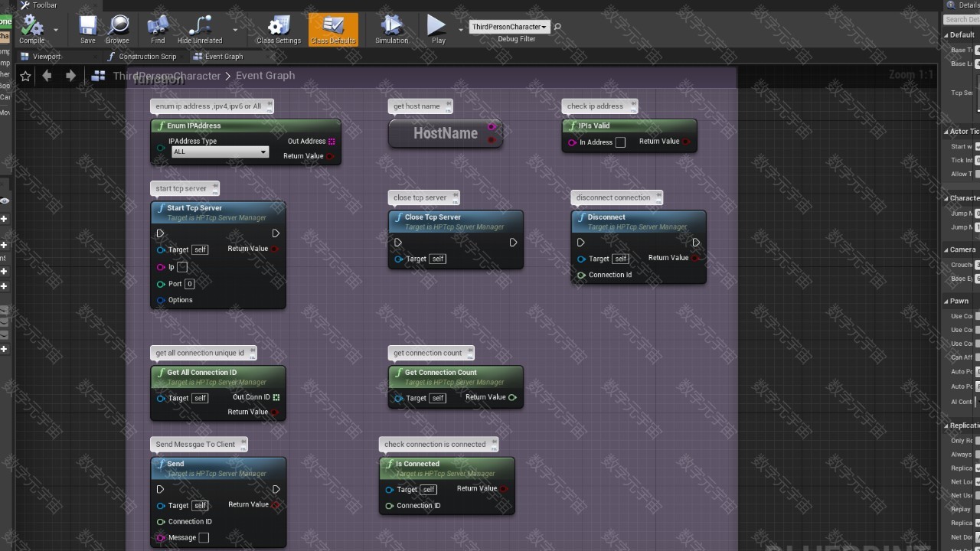Start Simulation mode
Screen dimensions: 980x551
(392, 30)
